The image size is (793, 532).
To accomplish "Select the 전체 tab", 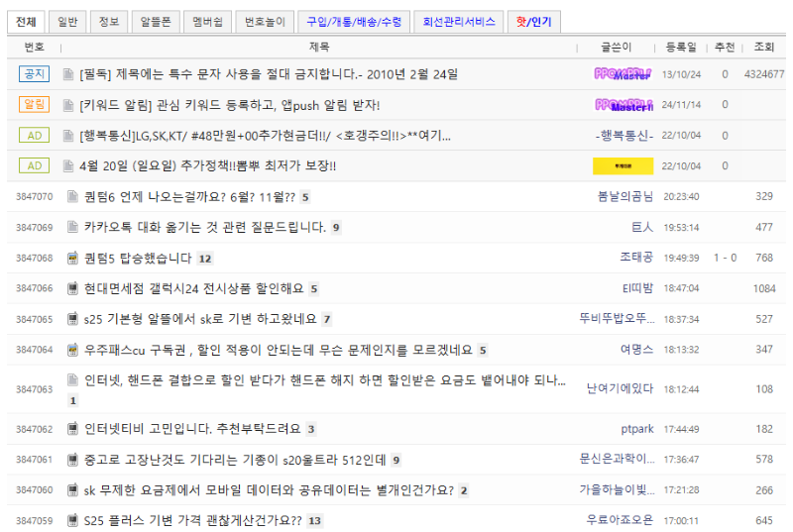I will coord(26,22).
